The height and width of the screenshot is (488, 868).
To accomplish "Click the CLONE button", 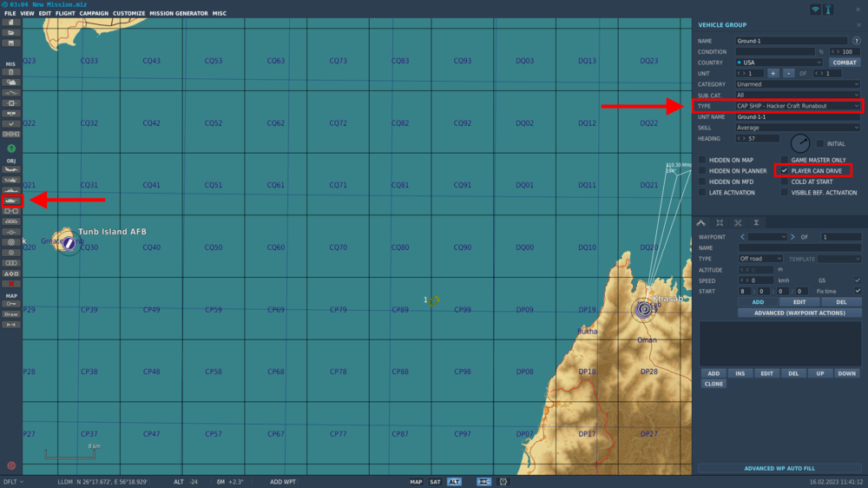I will tap(713, 384).
